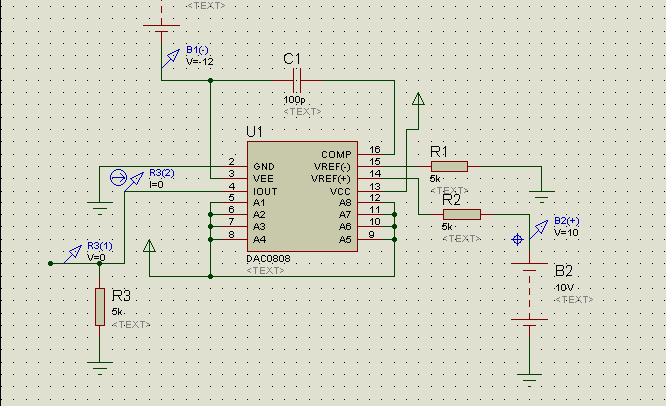
Task: Click the VREF(-) pin label
Action: tap(332, 166)
